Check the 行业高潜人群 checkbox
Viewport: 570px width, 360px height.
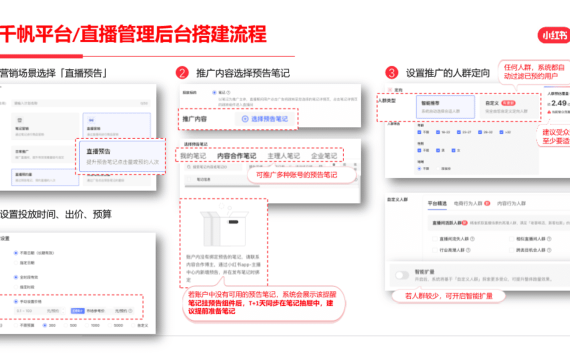(434, 250)
